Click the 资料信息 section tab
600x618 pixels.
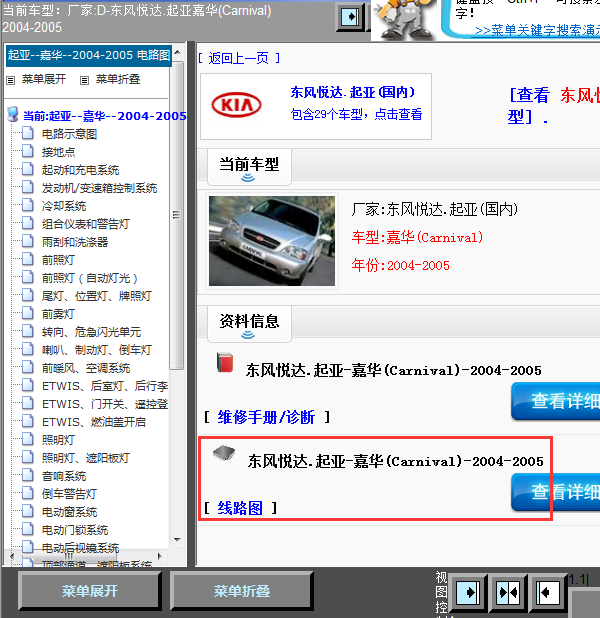[249, 324]
